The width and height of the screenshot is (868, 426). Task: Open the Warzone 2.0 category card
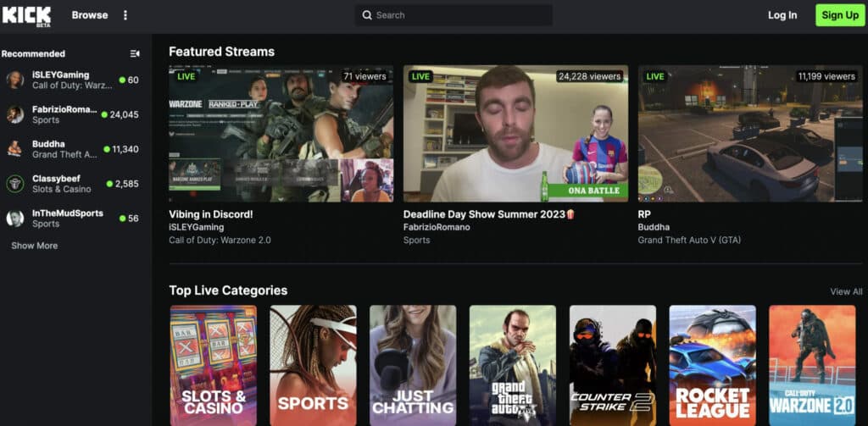[x=812, y=365]
